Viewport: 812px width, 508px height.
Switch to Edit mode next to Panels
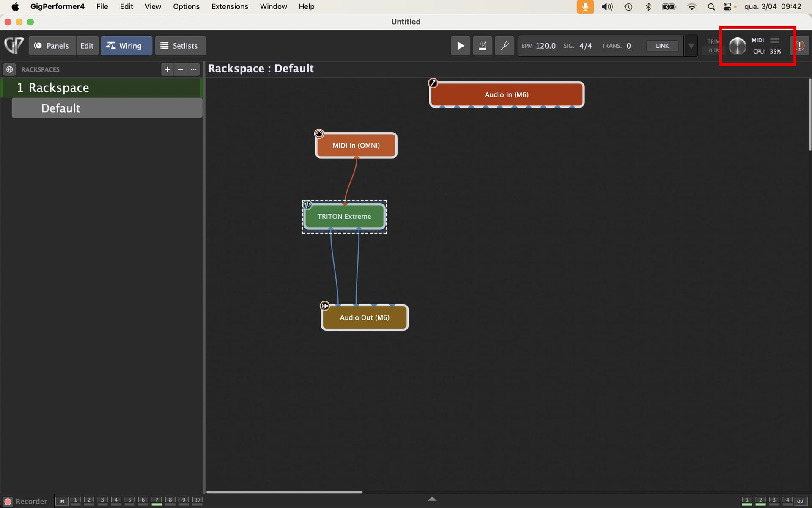(x=87, y=46)
